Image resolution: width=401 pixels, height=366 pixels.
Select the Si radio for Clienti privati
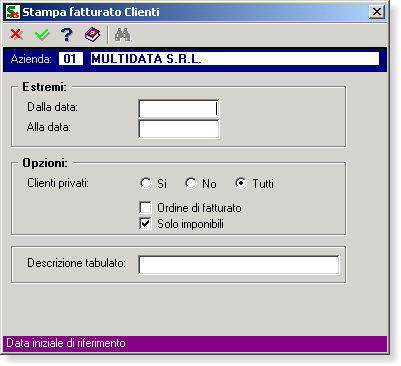(146, 183)
